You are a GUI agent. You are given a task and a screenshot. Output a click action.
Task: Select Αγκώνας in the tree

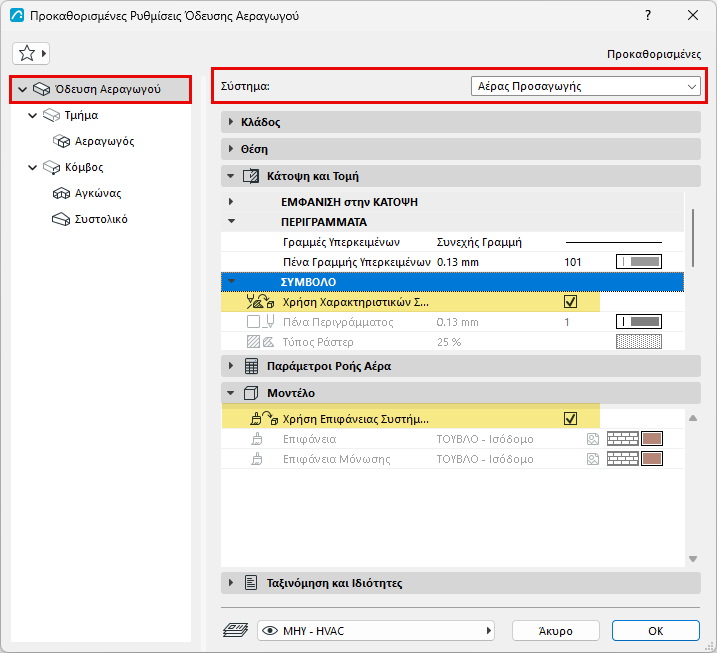point(98,193)
